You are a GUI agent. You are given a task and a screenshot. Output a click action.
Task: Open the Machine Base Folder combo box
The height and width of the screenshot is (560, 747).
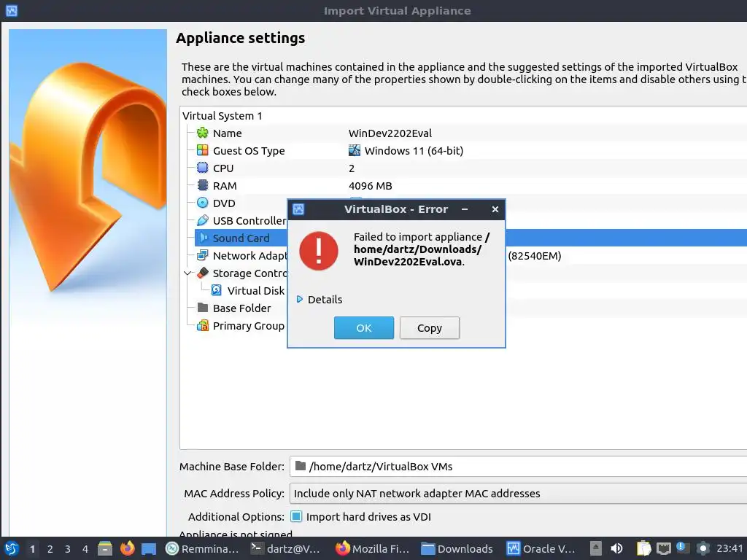tap(519, 466)
